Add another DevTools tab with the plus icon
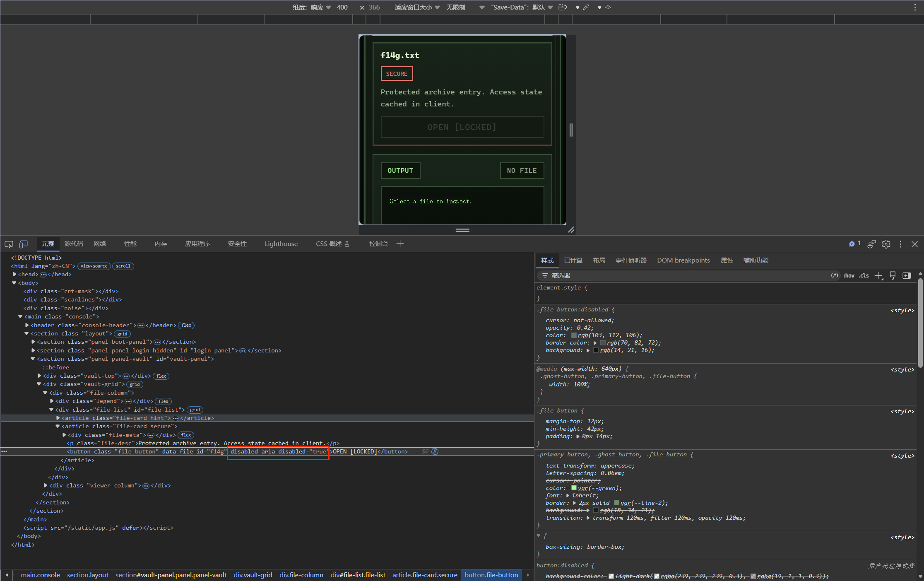This screenshot has height=581, width=924. [x=400, y=244]
